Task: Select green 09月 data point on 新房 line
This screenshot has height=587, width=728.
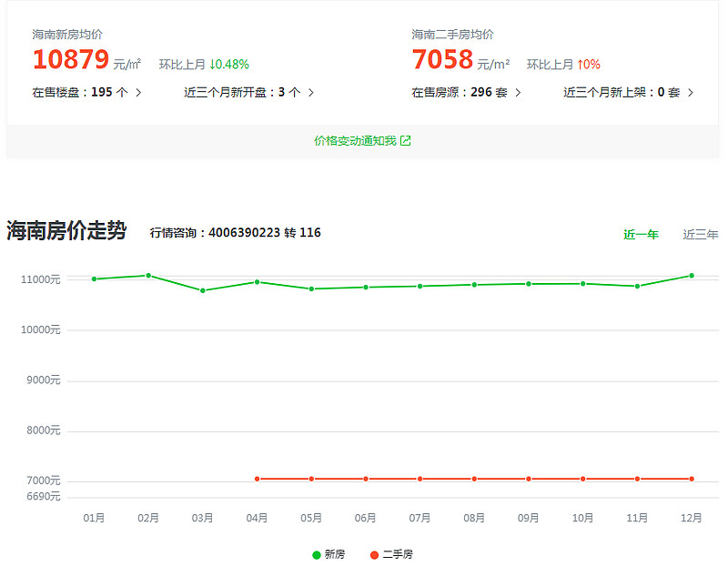Action: click(529, 284)
